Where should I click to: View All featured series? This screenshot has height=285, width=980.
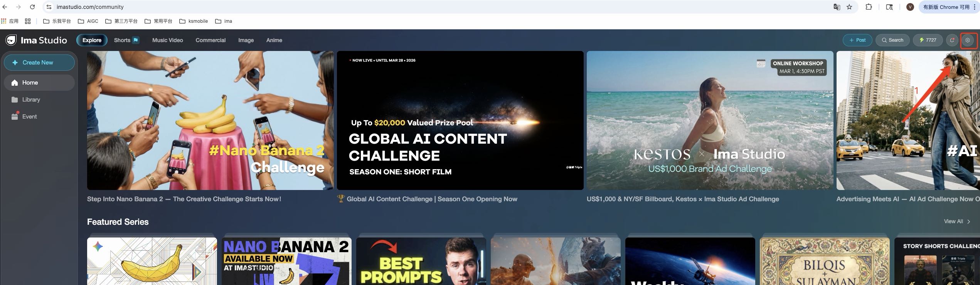click(956, 221)
